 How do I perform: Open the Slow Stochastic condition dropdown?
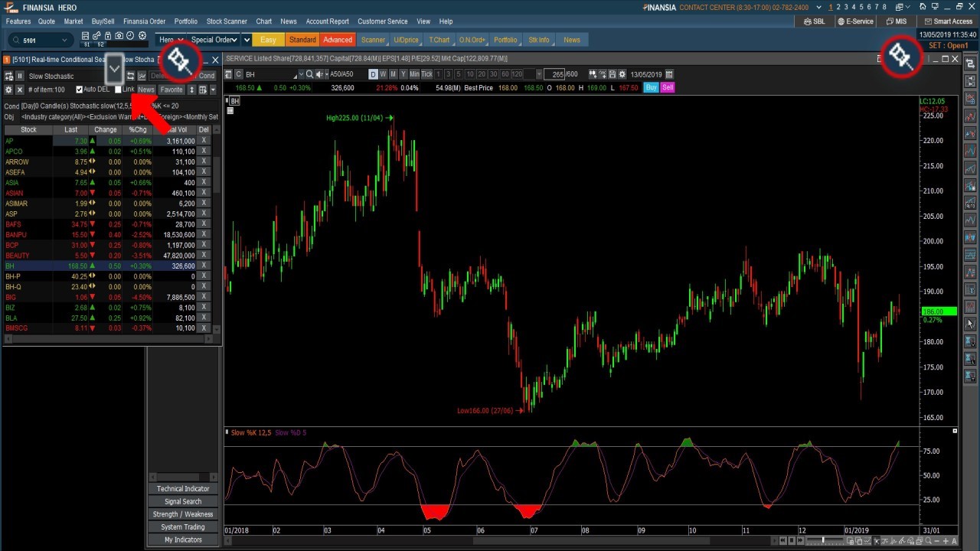(x=115, y=69)
